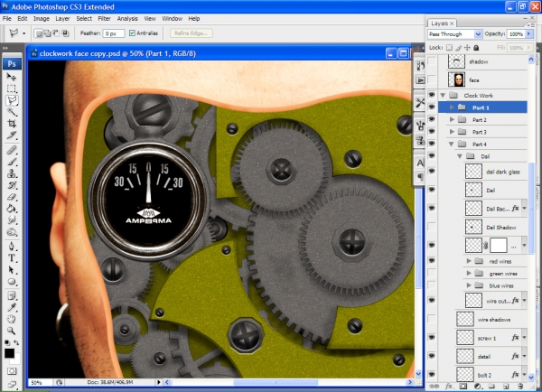Select the Smudge tool
The width and height of the screenshot is (542, 392).
pyautogui.click(x=12, y=219)
